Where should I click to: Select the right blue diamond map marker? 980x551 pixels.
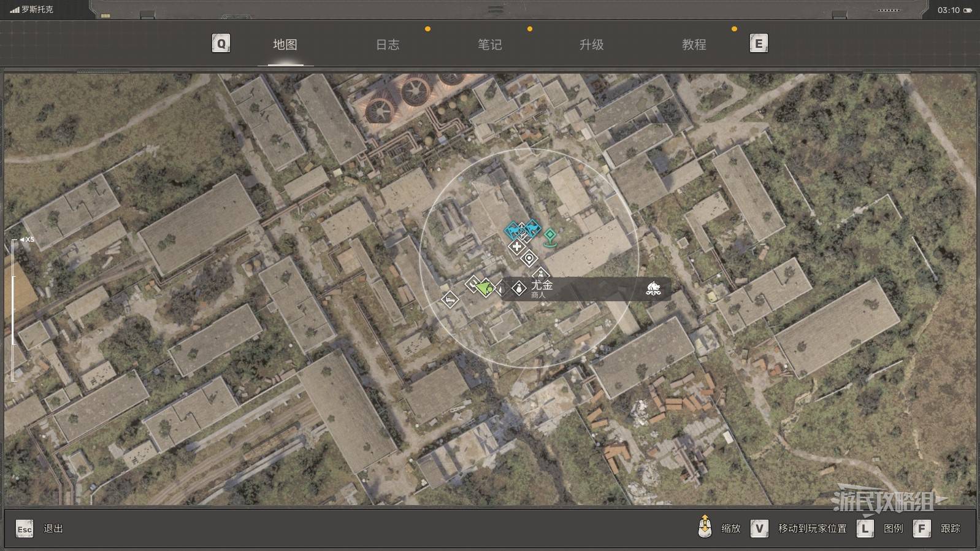532,228
